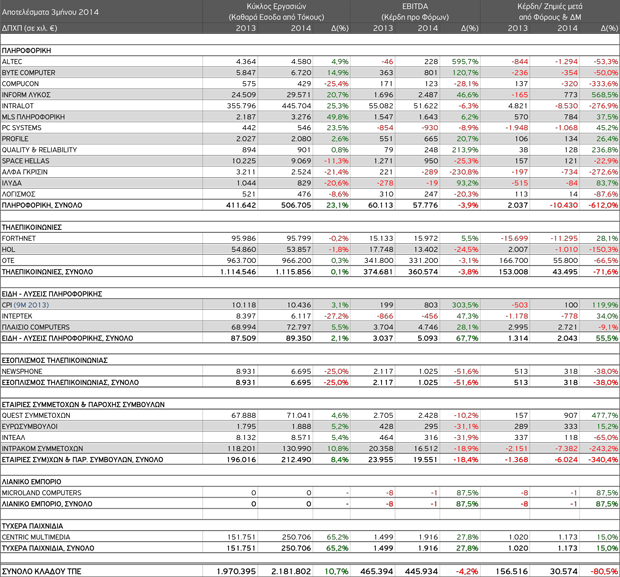Click sector total 2014 profit 30.574
The image size is (620, 577).
[564, 571]
